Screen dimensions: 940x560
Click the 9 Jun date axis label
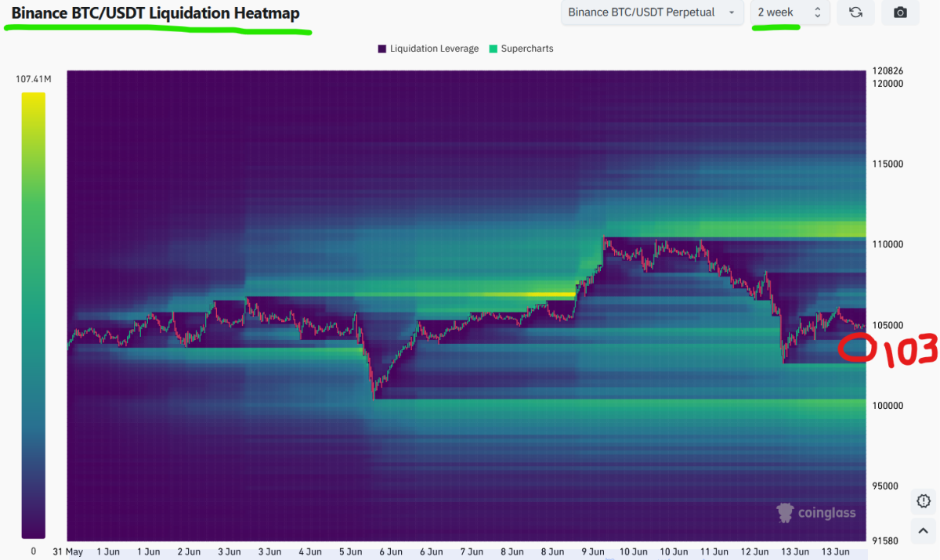coord(593,551)
